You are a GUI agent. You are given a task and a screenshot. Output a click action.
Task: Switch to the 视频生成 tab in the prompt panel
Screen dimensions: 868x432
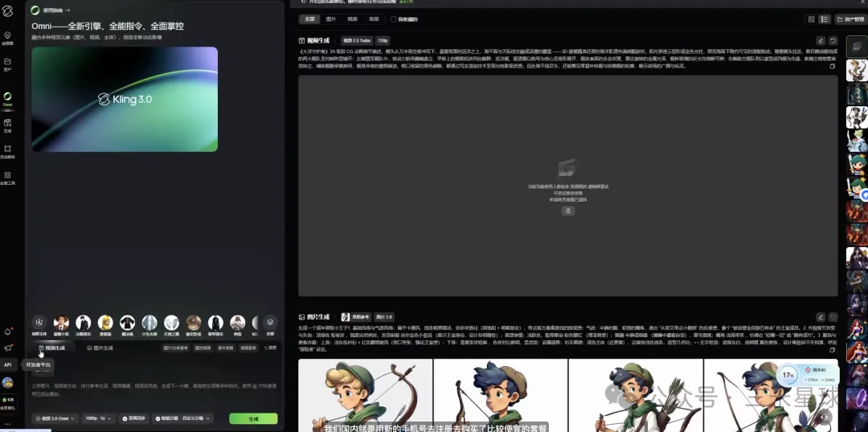(51, 348)
